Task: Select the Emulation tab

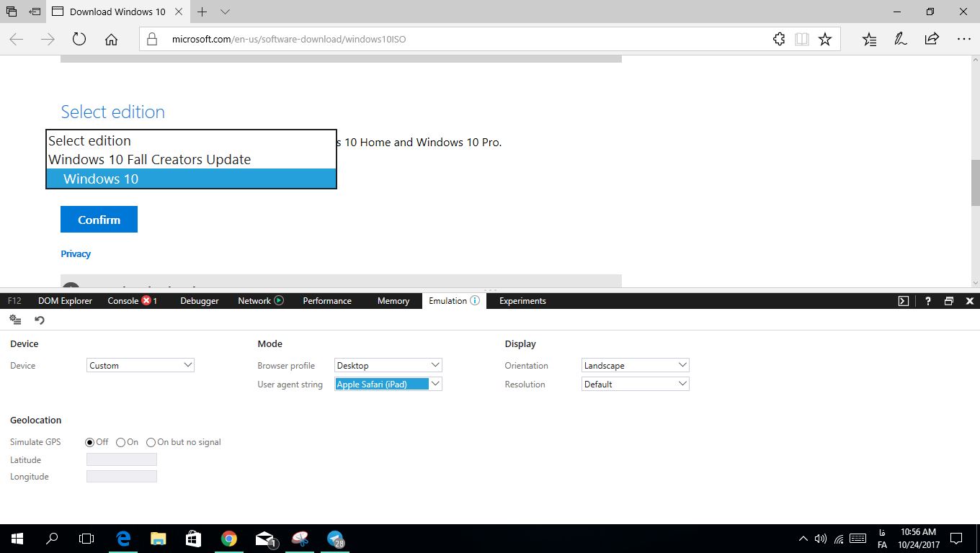Action: point(454,301)
